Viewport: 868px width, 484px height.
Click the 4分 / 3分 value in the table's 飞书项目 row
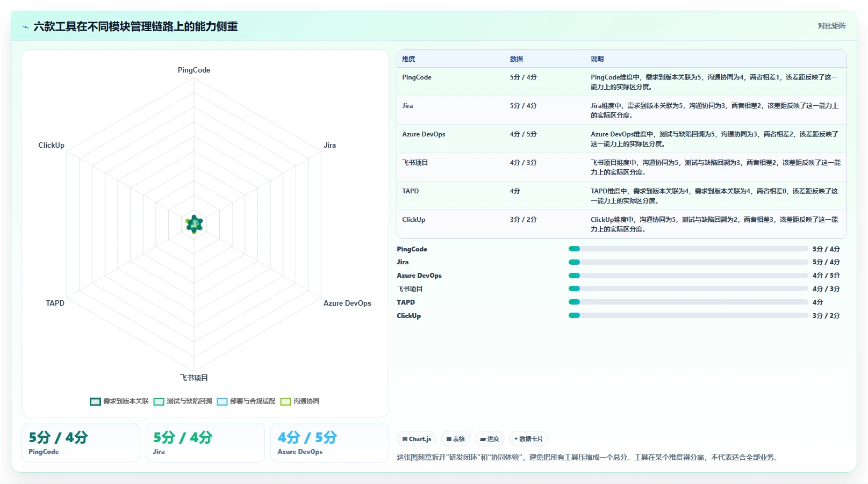[523, 163]
